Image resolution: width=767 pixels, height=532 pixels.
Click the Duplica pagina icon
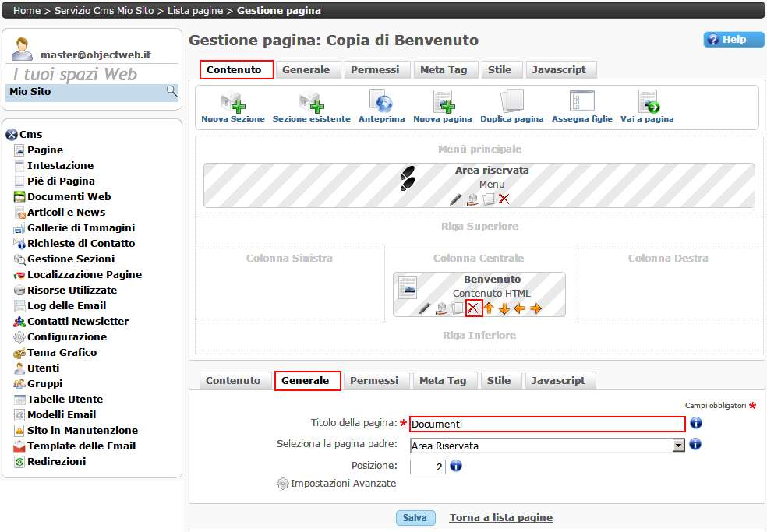pos(511,103)
